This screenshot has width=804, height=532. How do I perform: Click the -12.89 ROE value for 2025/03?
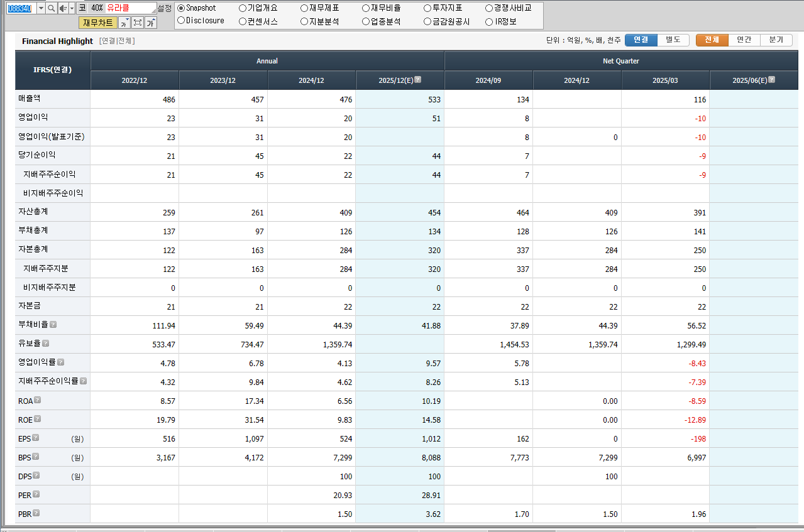tap(695, 420)
